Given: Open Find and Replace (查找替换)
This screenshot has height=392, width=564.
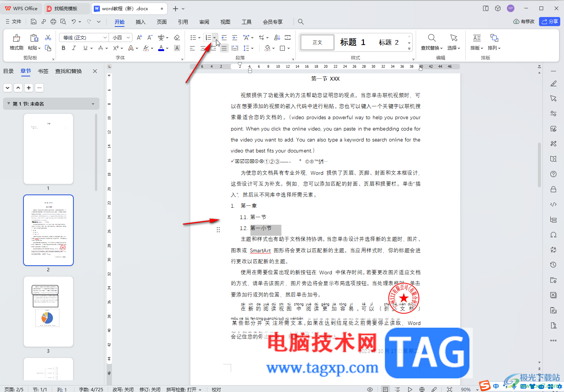Looking at the screenshot, I should (x=432, y=42).
